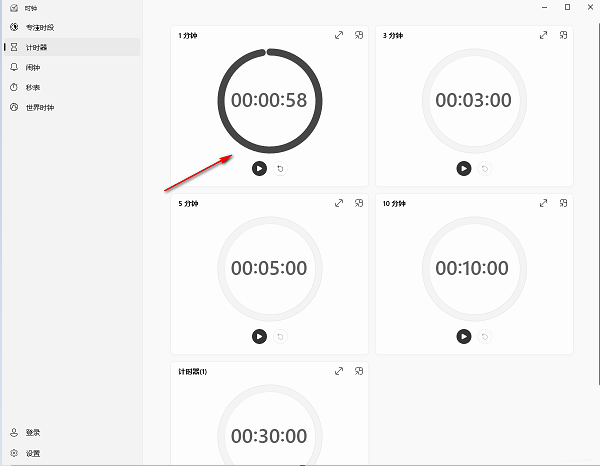Start the 3 分钟 timer
Image resolution: width=600 pixels, height=466 pixels.
click(x=464, y=168)
